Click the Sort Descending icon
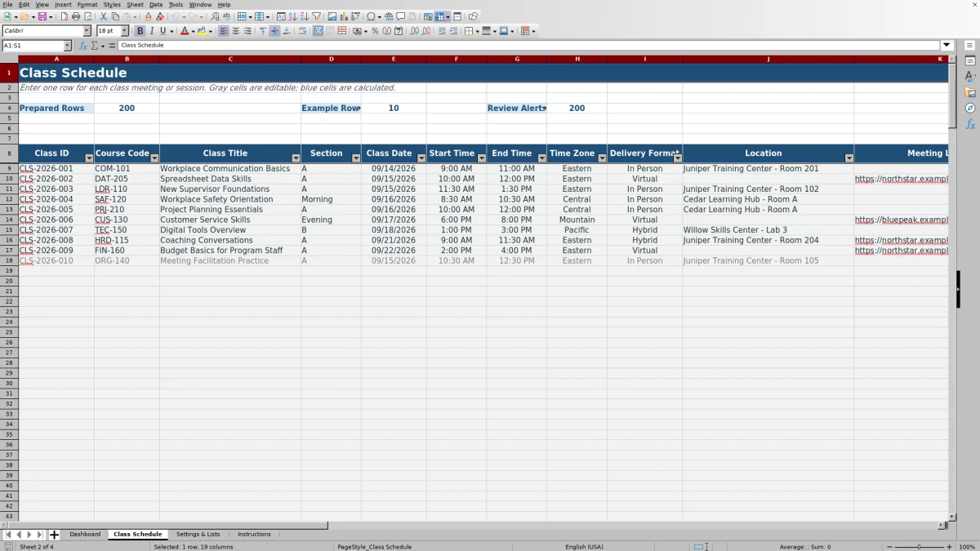Image resolution: width=980 pixels, height=551 pixels. pos(305,16)
